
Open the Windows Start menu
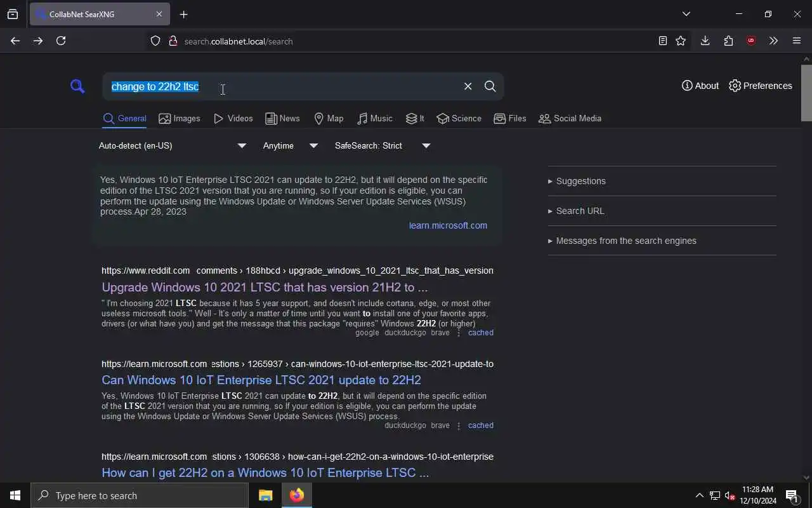point(15,495)
